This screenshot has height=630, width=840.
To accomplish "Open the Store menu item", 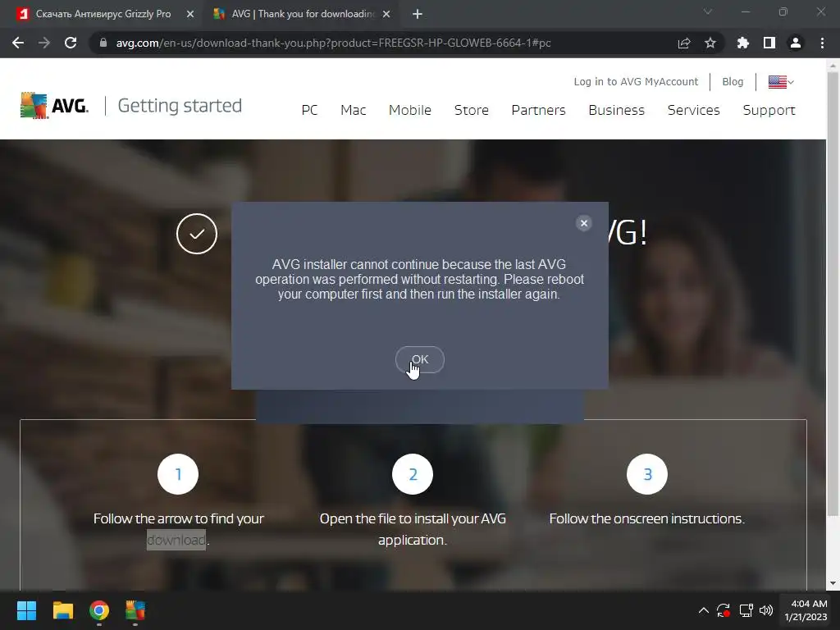I will (x=472, y=110).
